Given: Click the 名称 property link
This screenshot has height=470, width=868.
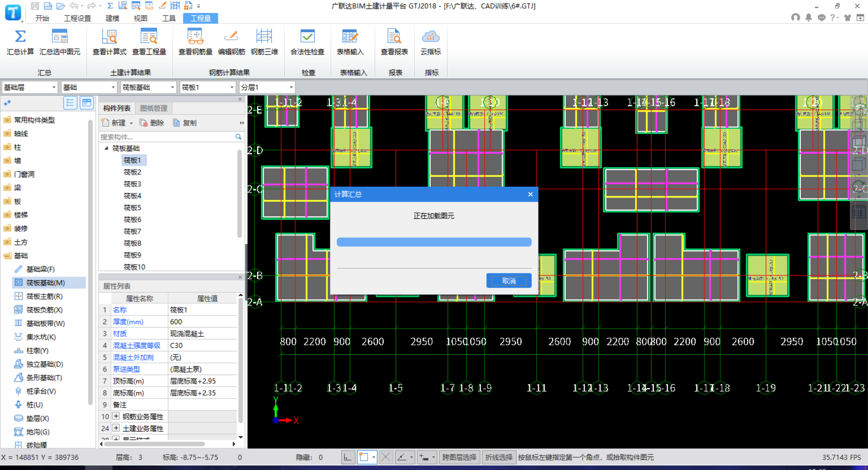Looking at the screenshot, I should tap(120, 310).
